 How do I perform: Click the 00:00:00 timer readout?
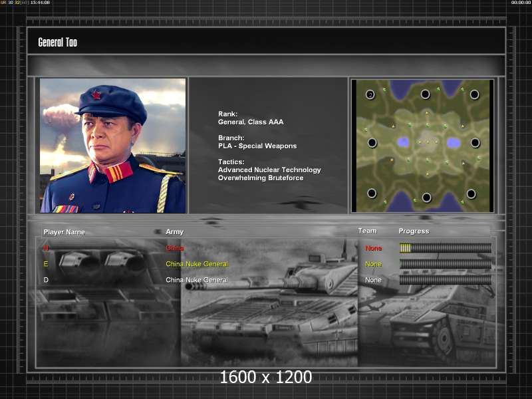click(x=521, y=3)
